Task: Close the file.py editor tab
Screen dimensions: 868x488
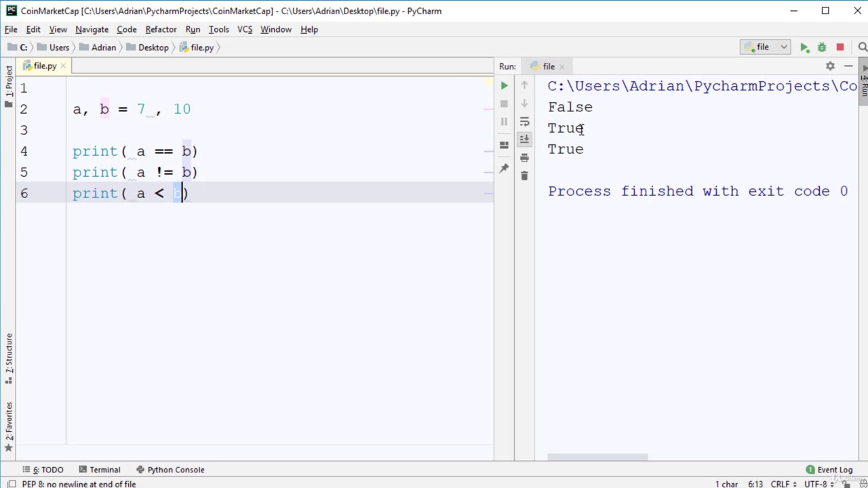Action: [x=63, y=66]
